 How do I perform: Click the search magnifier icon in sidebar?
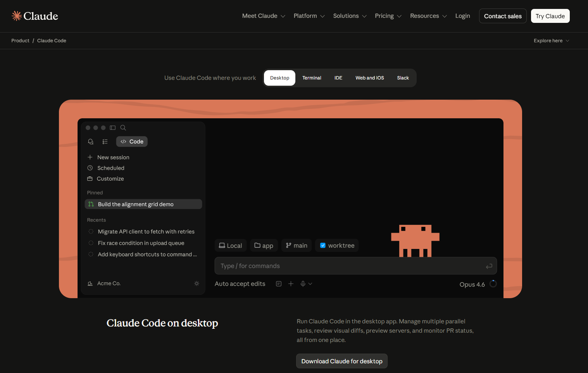click(123, 128)
